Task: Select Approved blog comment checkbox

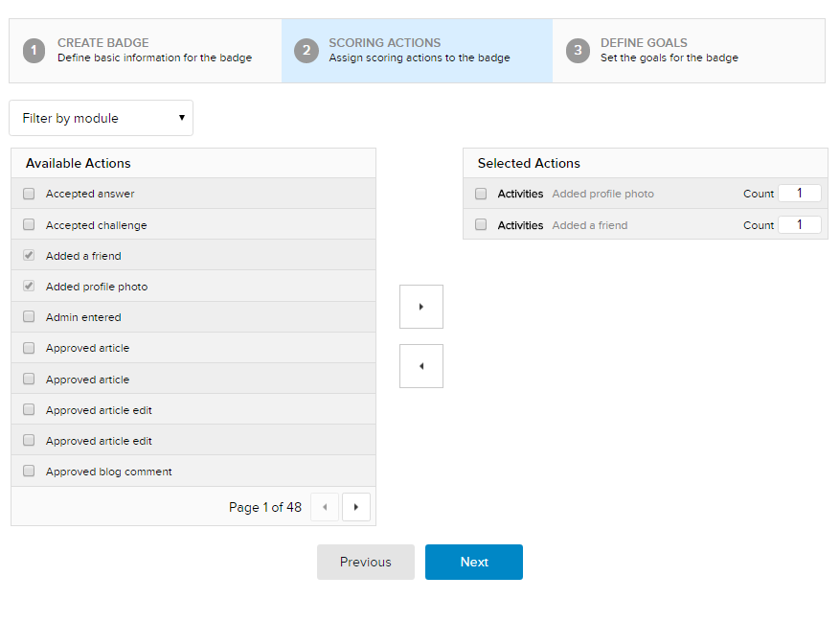Action: click(29, 472)
